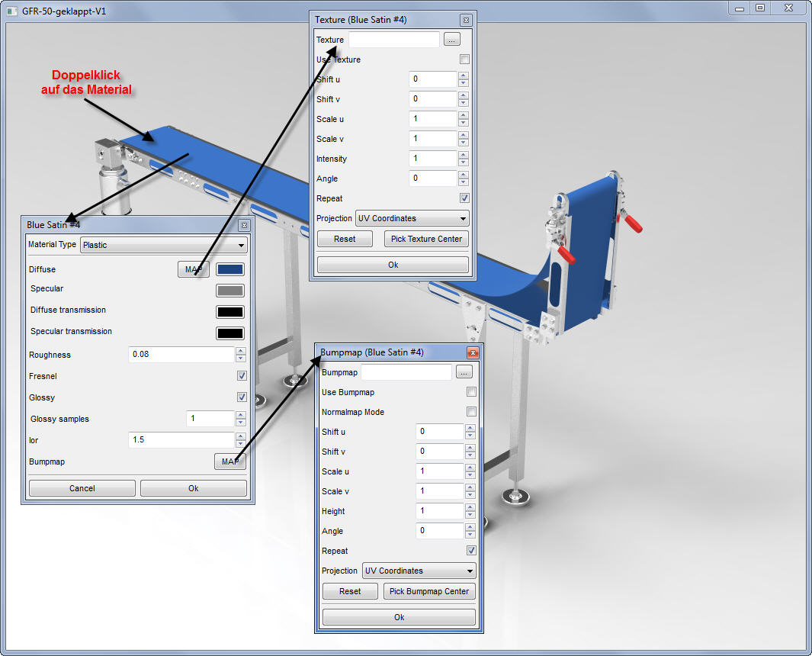Click the Height spinner arrows
Image resolution: width=812 pixels, height=656 pixels.
click(470, 511)
